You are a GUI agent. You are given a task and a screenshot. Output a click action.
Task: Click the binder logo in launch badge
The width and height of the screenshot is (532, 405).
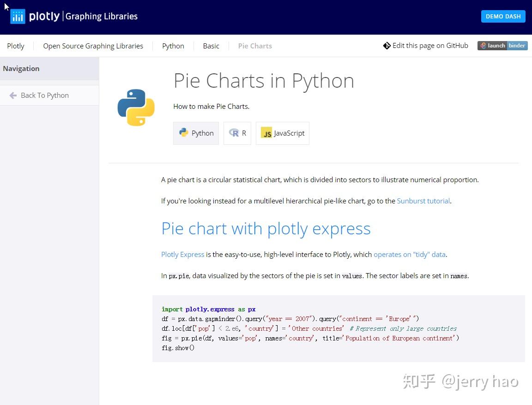pyautogui.click(x=483, y=45)
